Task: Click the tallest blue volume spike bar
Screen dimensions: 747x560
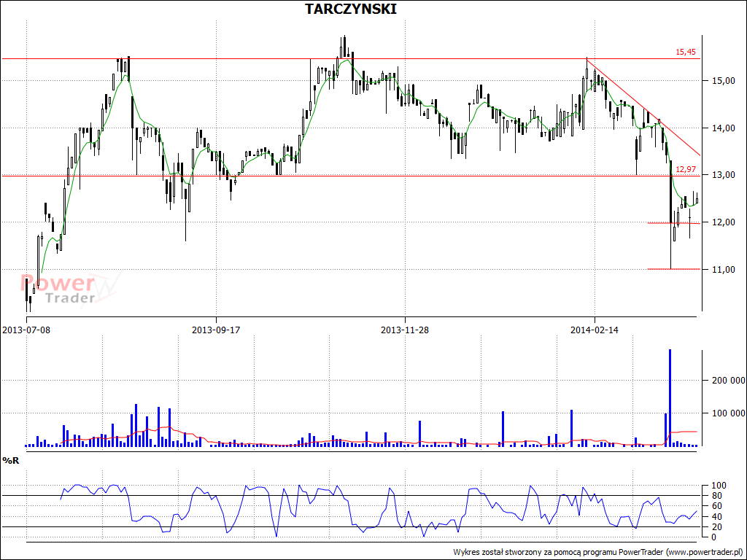Action: pos(670,397)
